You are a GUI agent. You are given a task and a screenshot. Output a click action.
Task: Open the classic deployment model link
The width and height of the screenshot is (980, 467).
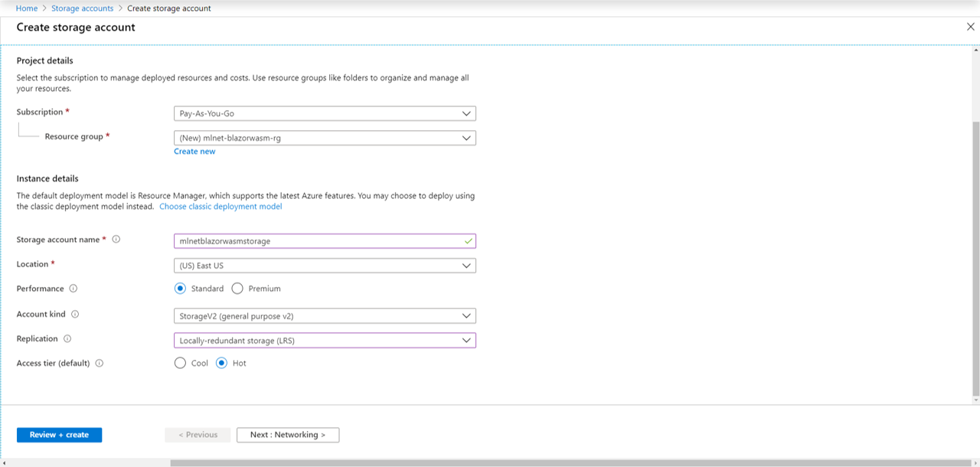click(220, 206)
